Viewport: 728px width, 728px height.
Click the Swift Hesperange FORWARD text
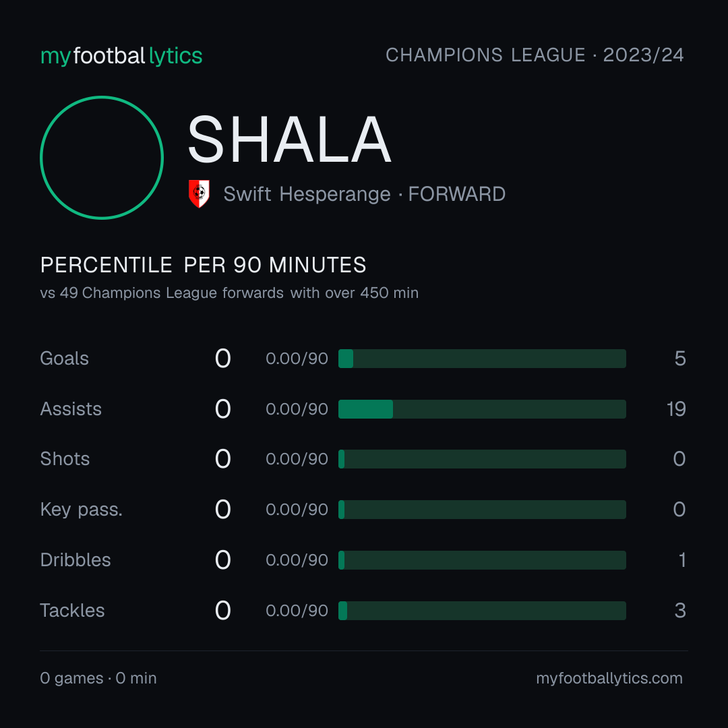coord(365,194)
